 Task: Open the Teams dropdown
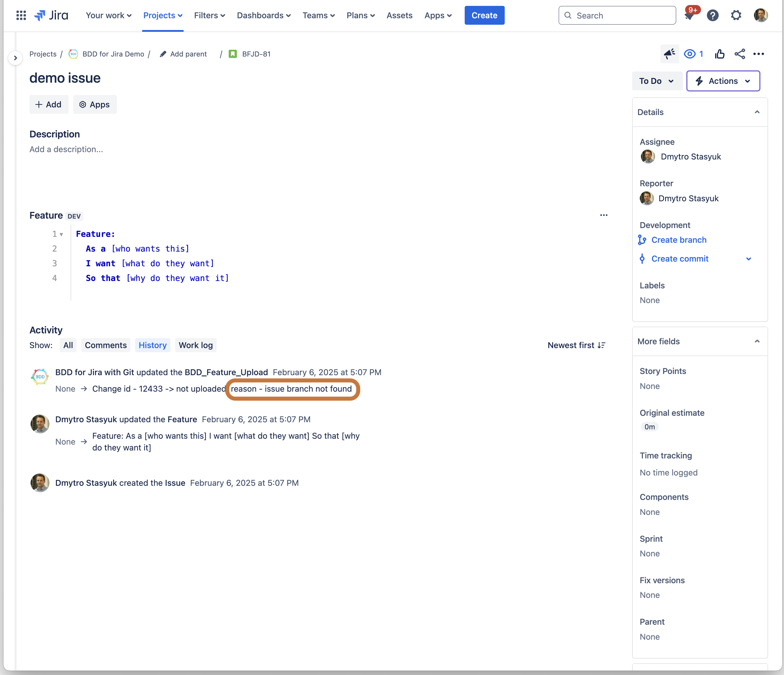point(319,16)
